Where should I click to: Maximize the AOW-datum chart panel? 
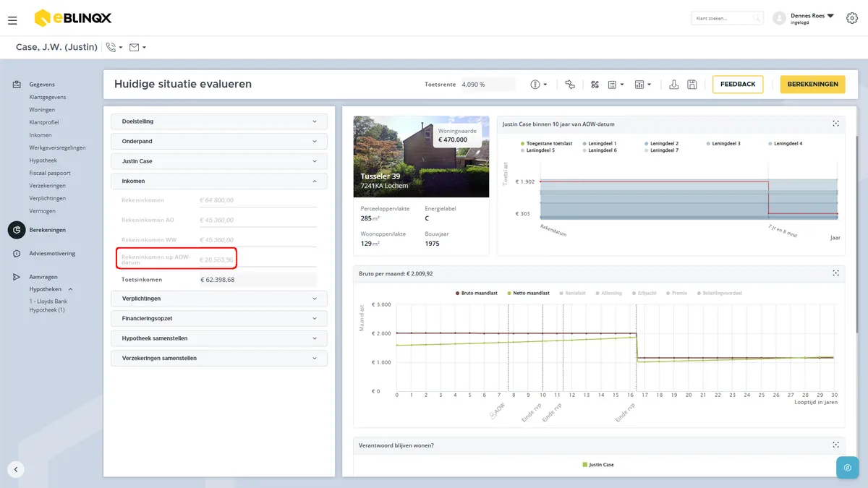[835, 124]
